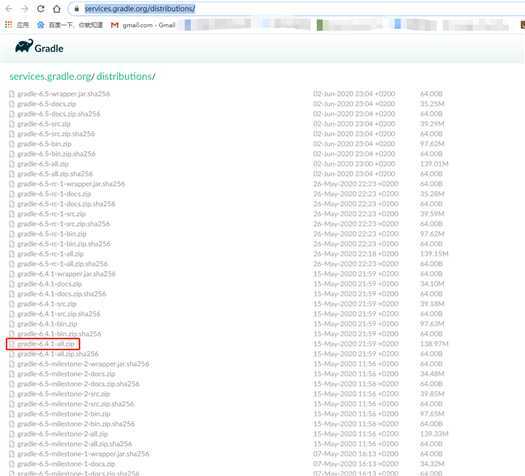The width and height of the screenshot is (525, 476).
Task: Go back using the browser back arrow
Action: (9, 9)
